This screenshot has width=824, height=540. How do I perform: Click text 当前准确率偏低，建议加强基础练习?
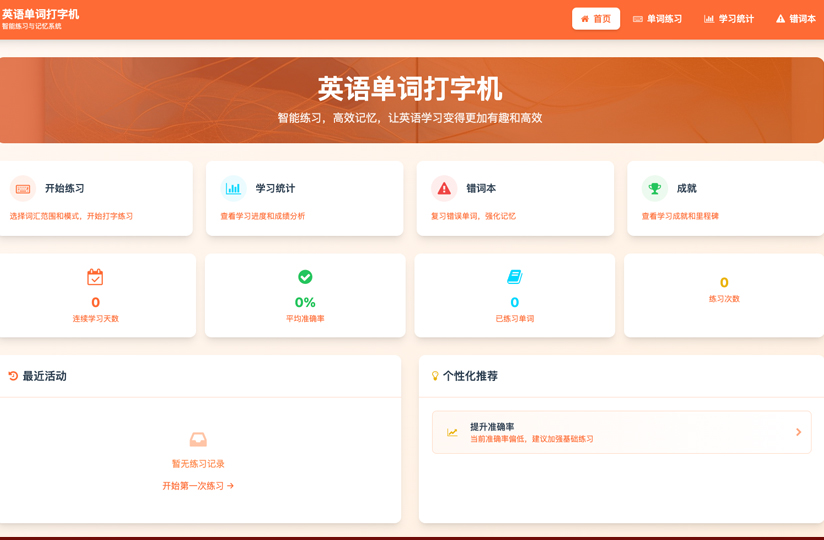(532, 439)
